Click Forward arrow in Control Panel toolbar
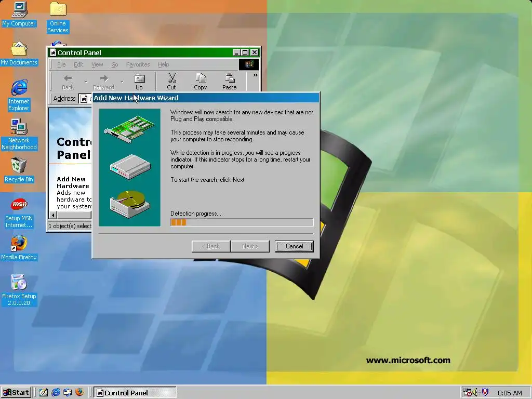 [x=104, y=82]
